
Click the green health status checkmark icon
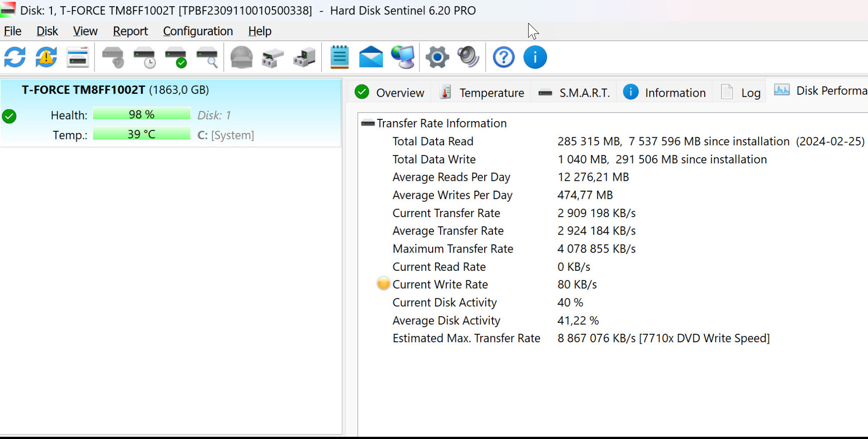[x=9, y=116]
